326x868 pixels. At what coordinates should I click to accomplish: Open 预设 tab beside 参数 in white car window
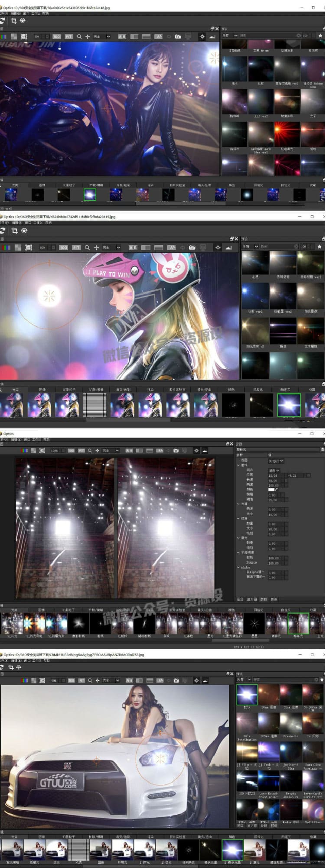274,826
